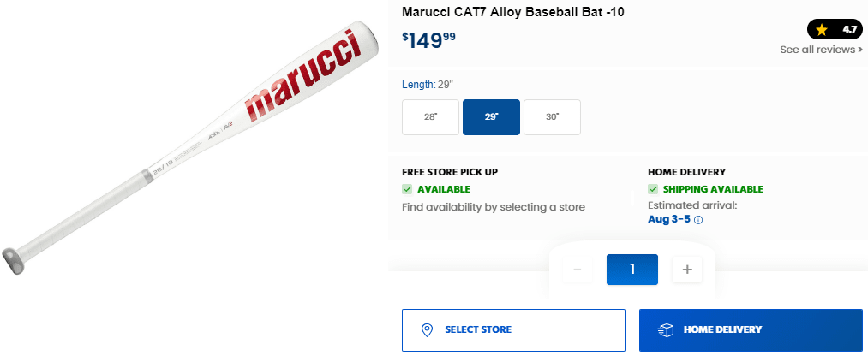Screen dimensions: 868x356
Task: Decrease quantity with the minus button
Action: 578,270
